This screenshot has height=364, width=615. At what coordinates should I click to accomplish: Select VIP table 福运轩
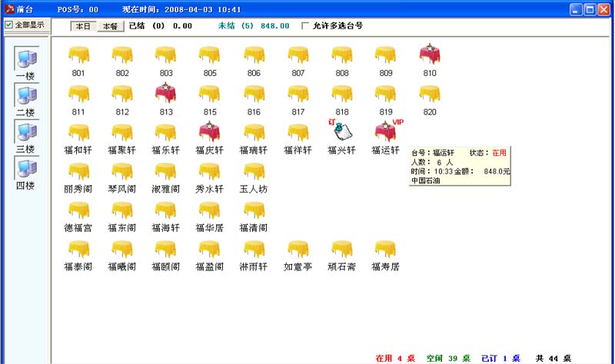pyautogui.click(x=385, y=132)
